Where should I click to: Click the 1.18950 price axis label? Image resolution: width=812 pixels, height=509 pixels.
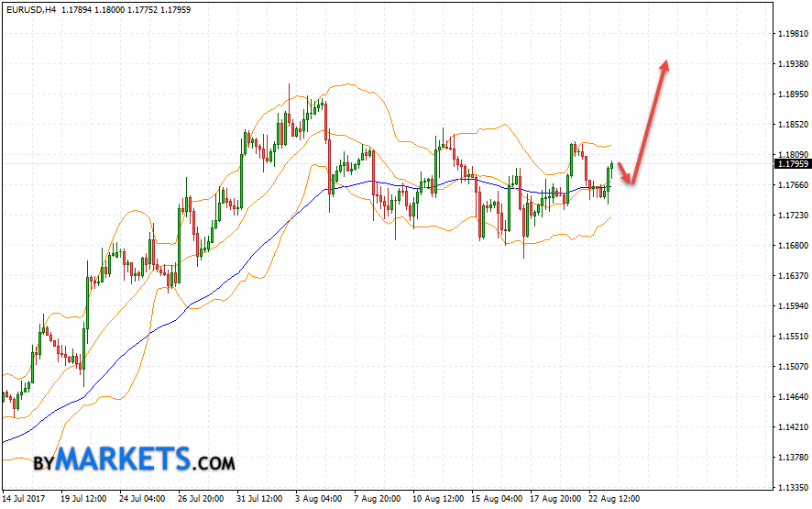coord(789,94)
